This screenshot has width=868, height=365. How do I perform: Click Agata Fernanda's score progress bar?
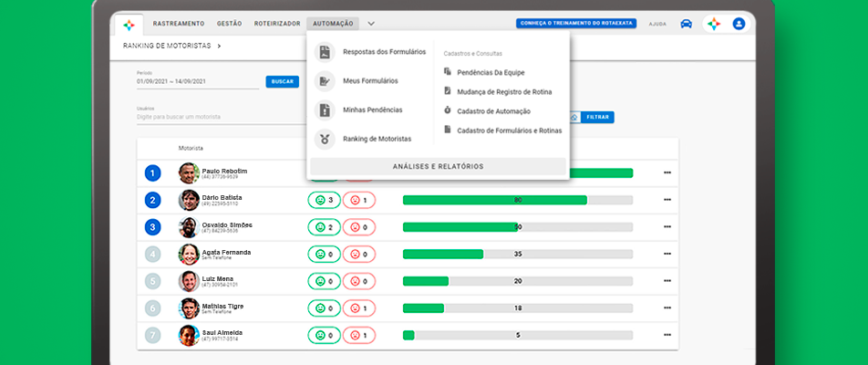click(x=517, y=254)
